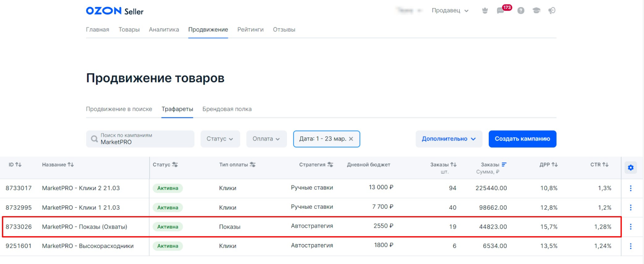This screenshot has width=644, height=264.
Task: Open the training graduation cap icon
Action: pyautogui.click(x=536, y=10)
